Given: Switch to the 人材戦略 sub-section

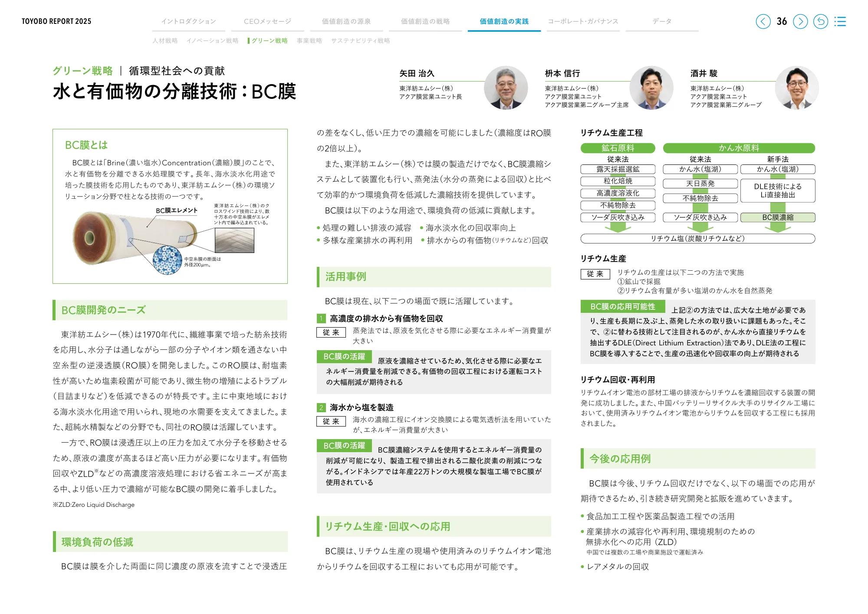Looking at the screenshot, I should pyautogui.click(x=166, y=40).
